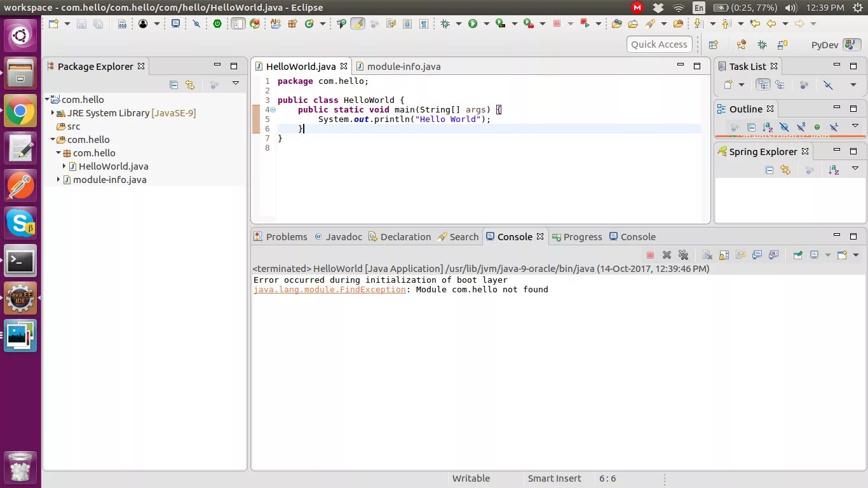Click the red Terminate icon in main toolbar
This screenshot has height=488, width=868.
557,24
